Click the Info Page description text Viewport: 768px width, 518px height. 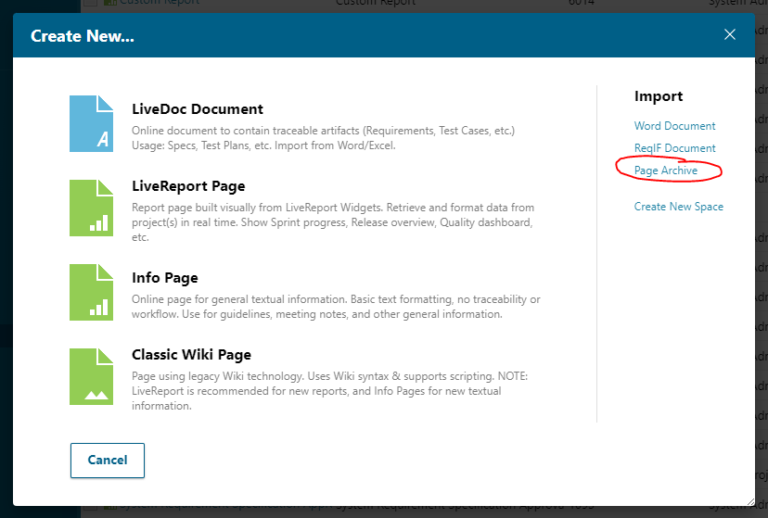(x=335, y=306)
